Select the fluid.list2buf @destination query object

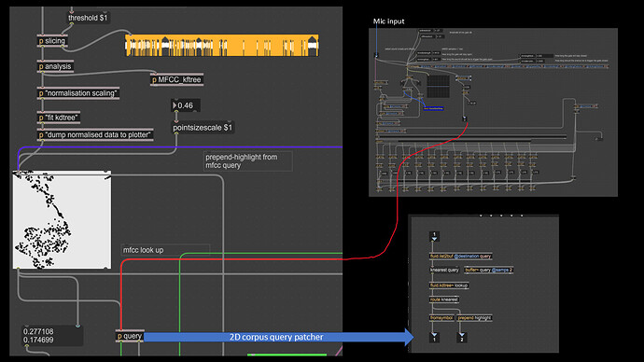460,257
